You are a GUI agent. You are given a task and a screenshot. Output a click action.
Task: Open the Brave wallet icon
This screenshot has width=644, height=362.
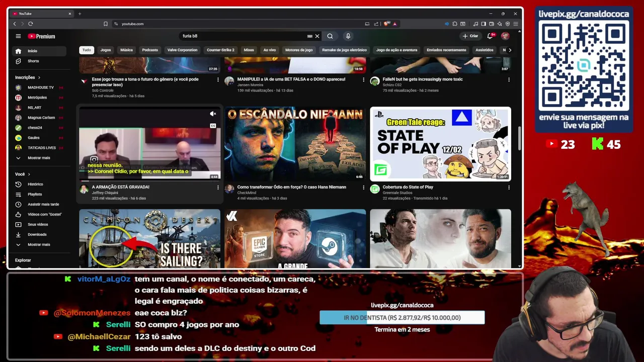pyautogui.click(x=492, y=24)
